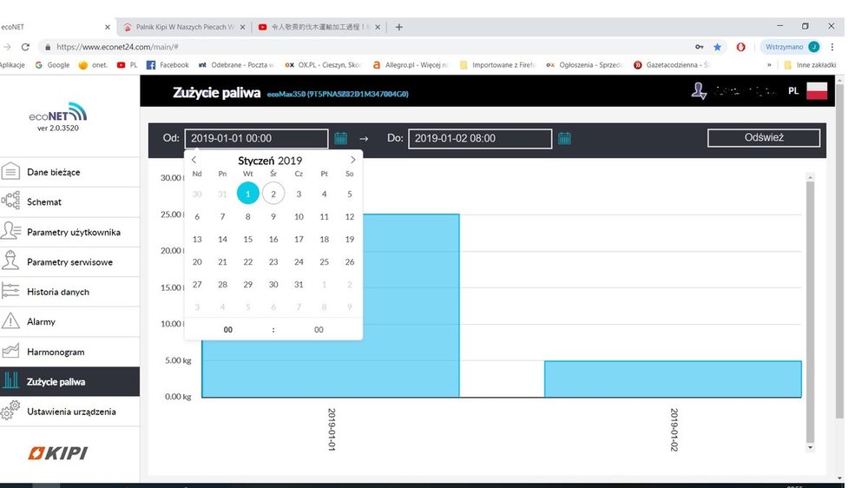This screenshot has width=868, height=488.
Task: Bookmark page with the star icon
Action: (718, 47)
